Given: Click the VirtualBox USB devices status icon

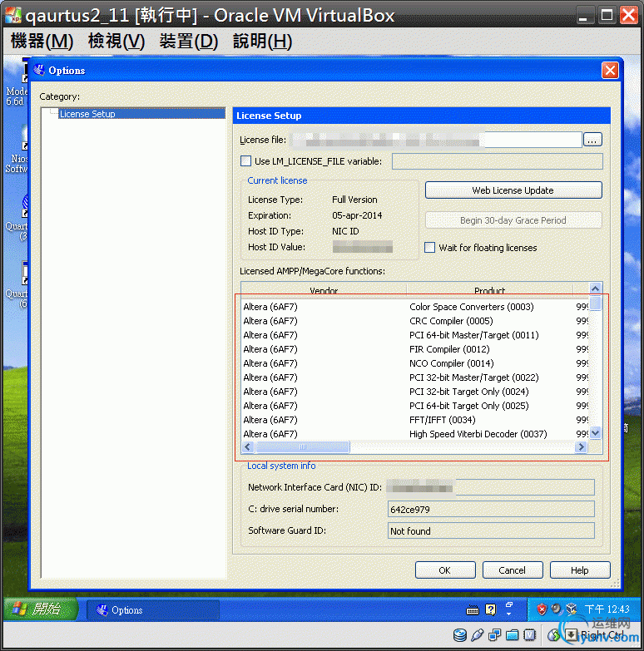Looking at the screenshot, I should point(478,635).
